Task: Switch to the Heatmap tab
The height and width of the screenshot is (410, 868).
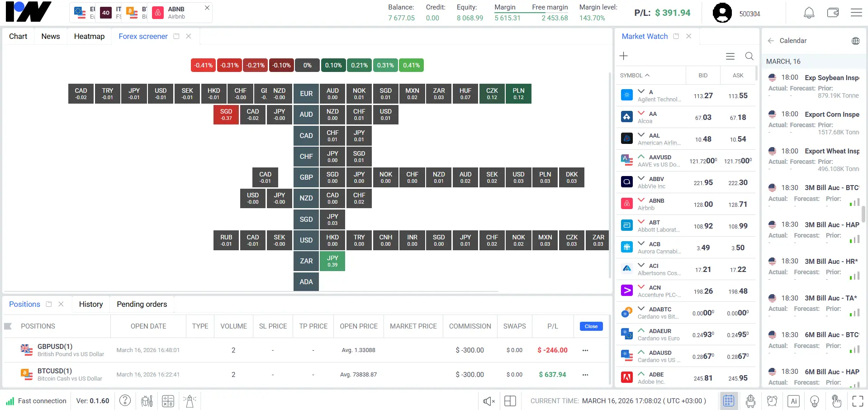Action: 89,36
